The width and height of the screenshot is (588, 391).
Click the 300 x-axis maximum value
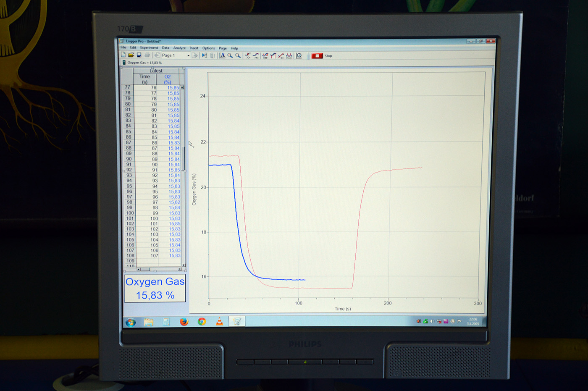pos(478,303)
